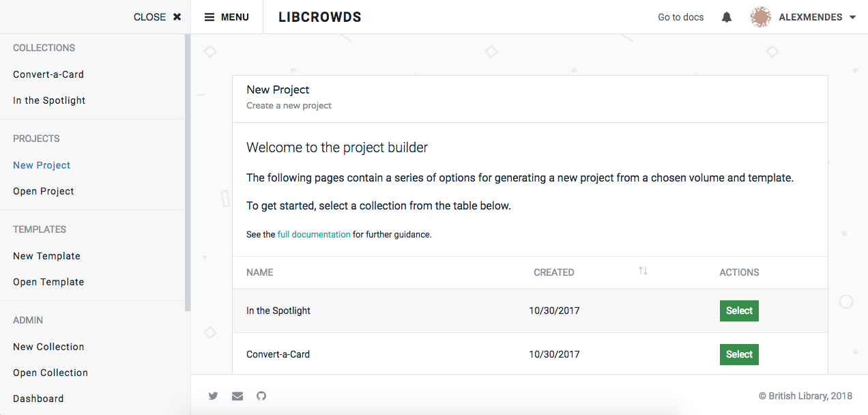Click the sort arrows next to CREATED column
The height and width of the screenshot is (415, 868).
point(642,270)
